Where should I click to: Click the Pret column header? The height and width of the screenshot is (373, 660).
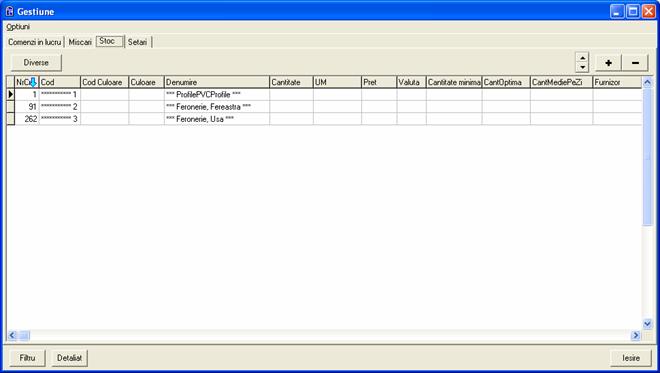coord(379,82)
